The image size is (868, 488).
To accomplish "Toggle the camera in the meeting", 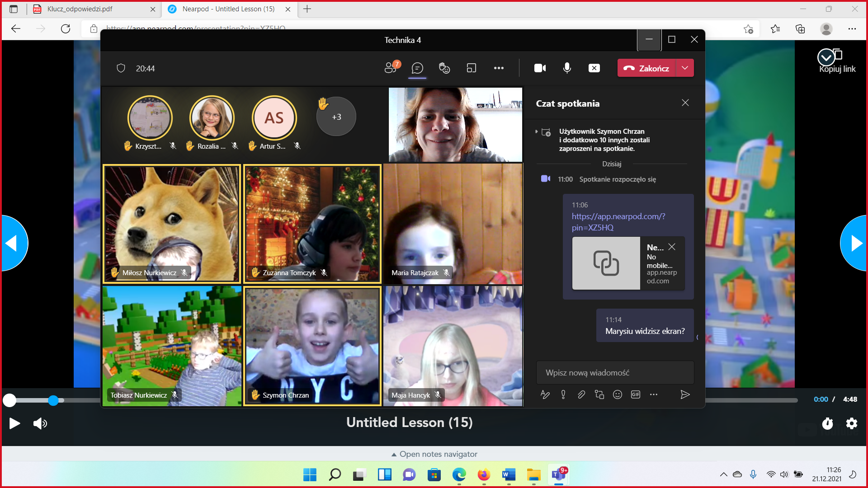I will [540, 68].
